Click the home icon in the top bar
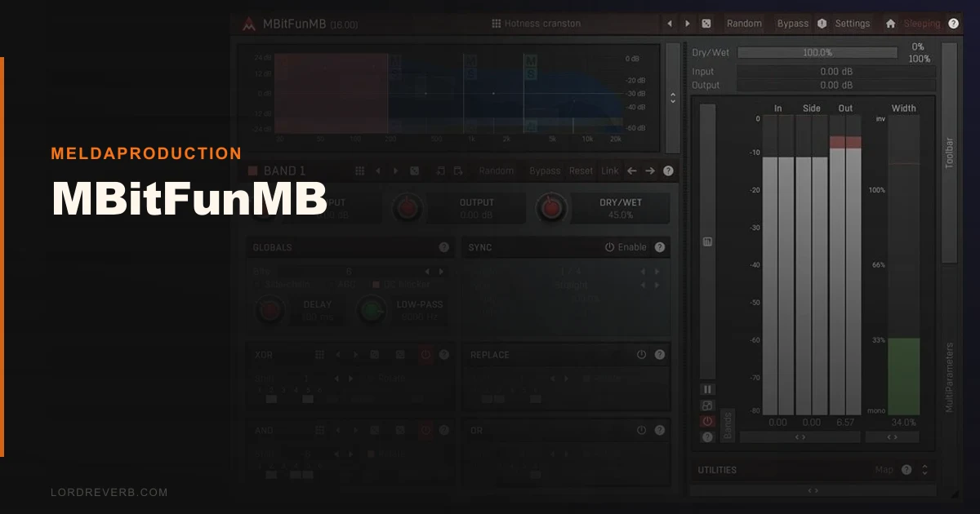980x514 pixels. pyautogui.click(x=890, y=24)
